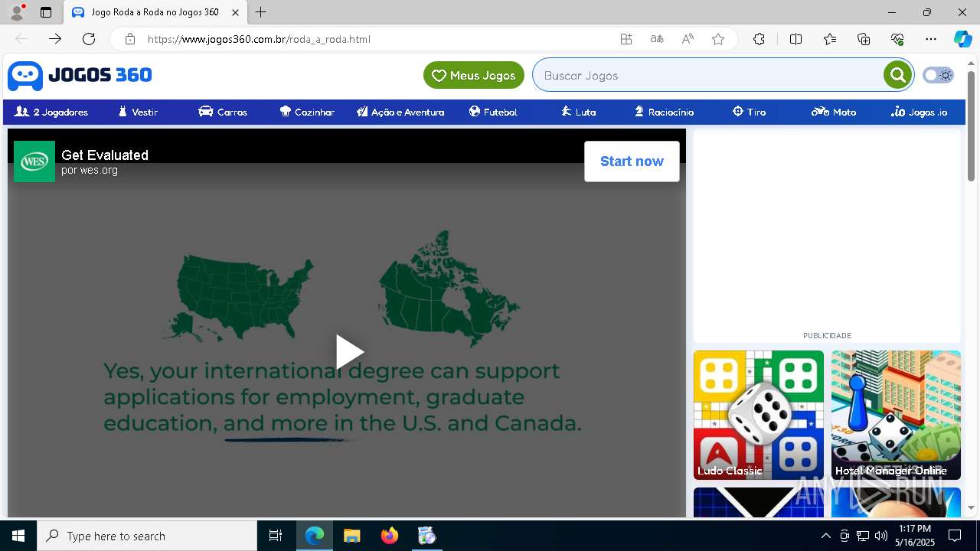Viewport: 980px width, 551px height.
Task: Open the Luta category
Action: 578,112
